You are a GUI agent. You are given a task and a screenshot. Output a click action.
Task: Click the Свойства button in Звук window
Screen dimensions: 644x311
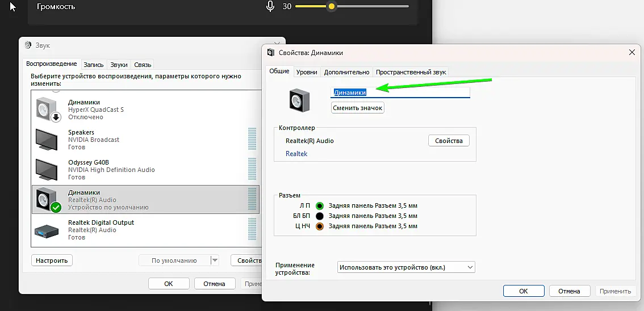pyautogui.click(x=246, y=260)
